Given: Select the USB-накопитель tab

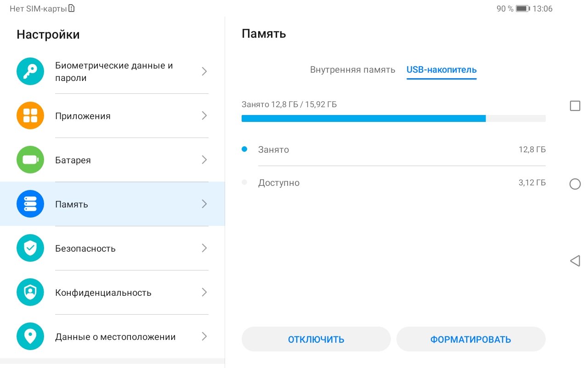Looking at the screenshot, I should 441,70.
